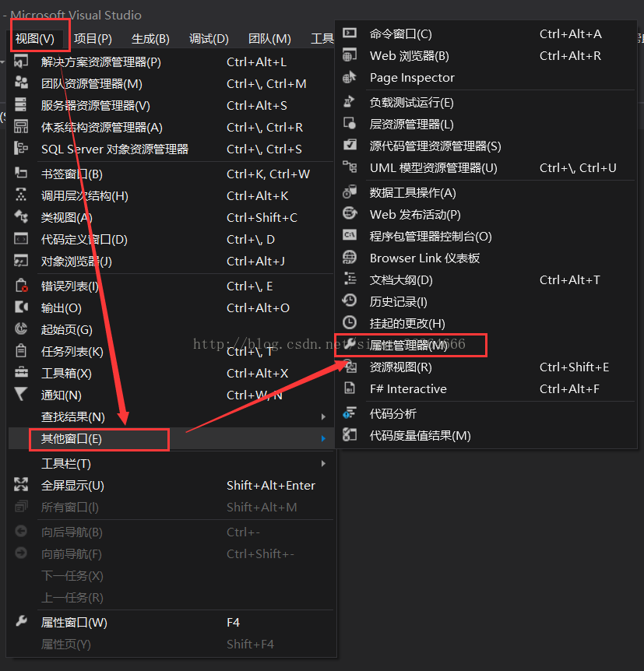The width and height of the screenshot is (644, 671).
Task: Click the Start Page icon (起始页)
Action: 21,328
